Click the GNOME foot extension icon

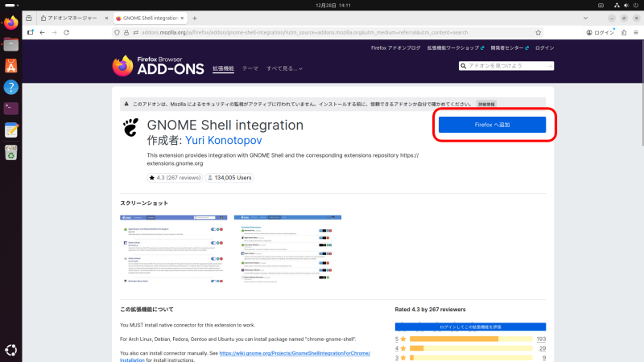click(x=131, y=127)
